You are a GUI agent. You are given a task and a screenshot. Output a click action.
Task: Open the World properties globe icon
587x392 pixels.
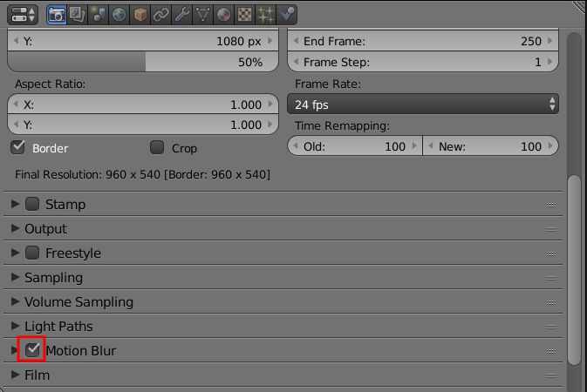pos(119,15)
